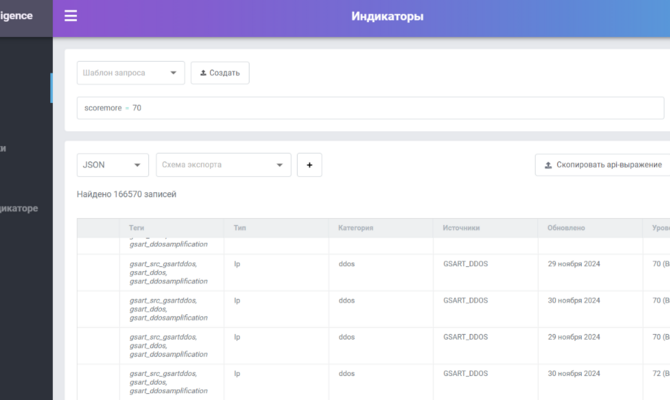Click upload icon on Скопировать api-выражение

point(548,165)
